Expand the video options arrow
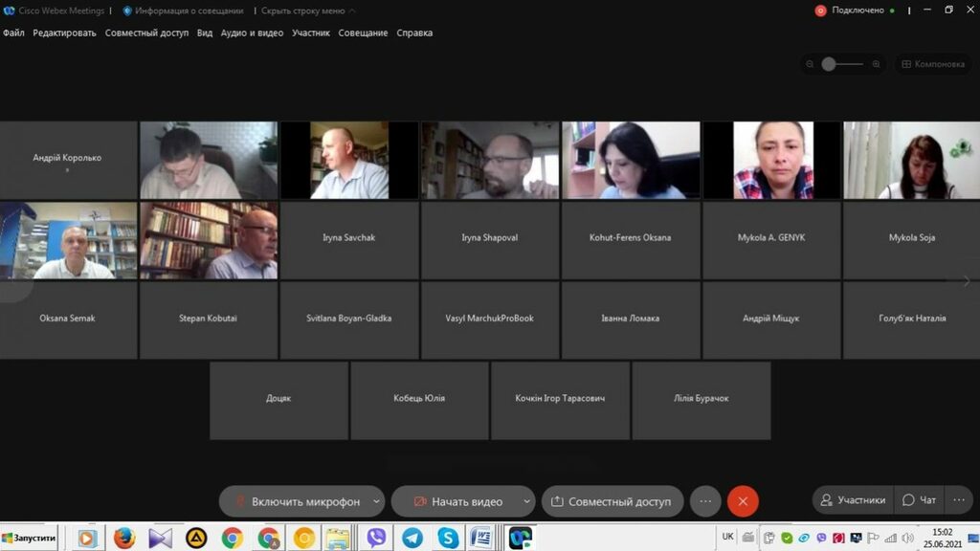The image size is (980, 551). point(526,501)
